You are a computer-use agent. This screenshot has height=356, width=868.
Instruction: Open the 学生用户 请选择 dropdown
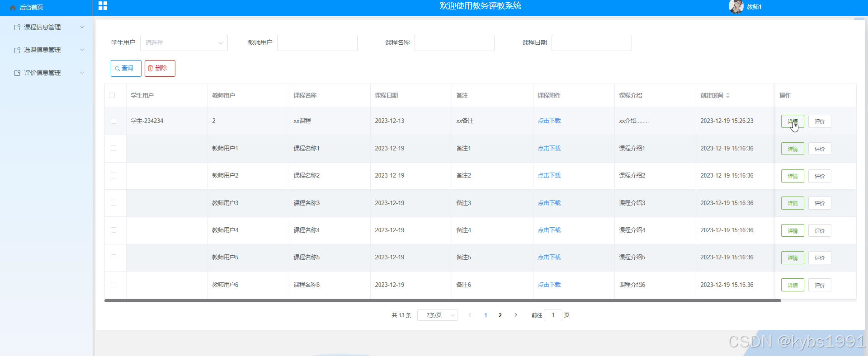[x=184, y=43]
